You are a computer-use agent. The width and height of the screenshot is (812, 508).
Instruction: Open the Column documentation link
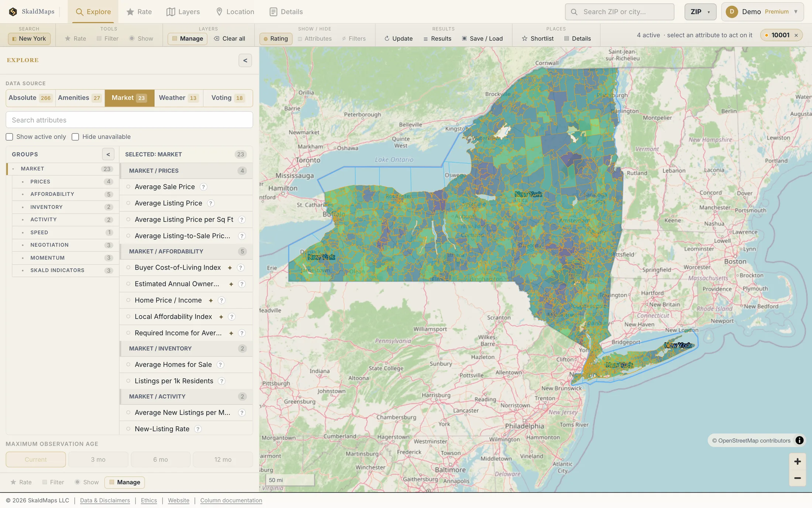coord(231,501)
